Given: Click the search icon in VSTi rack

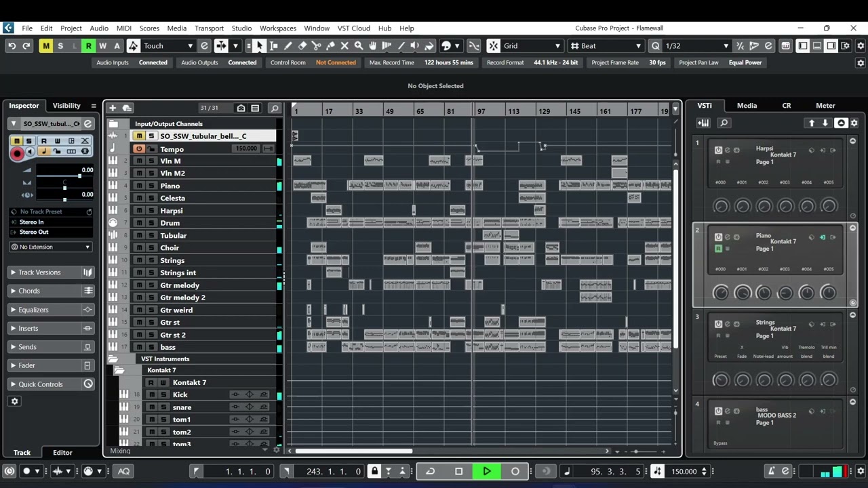Looking at the screenshot, I should point(724,123).
